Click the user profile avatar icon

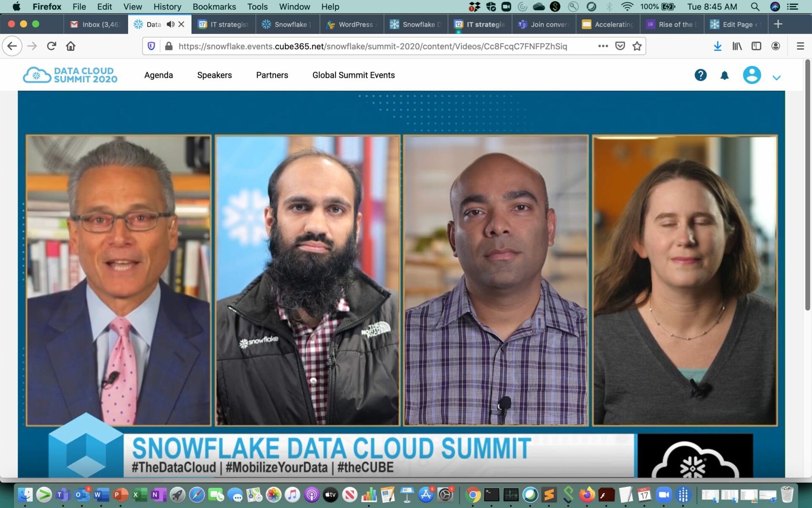(x=752, y=75)
